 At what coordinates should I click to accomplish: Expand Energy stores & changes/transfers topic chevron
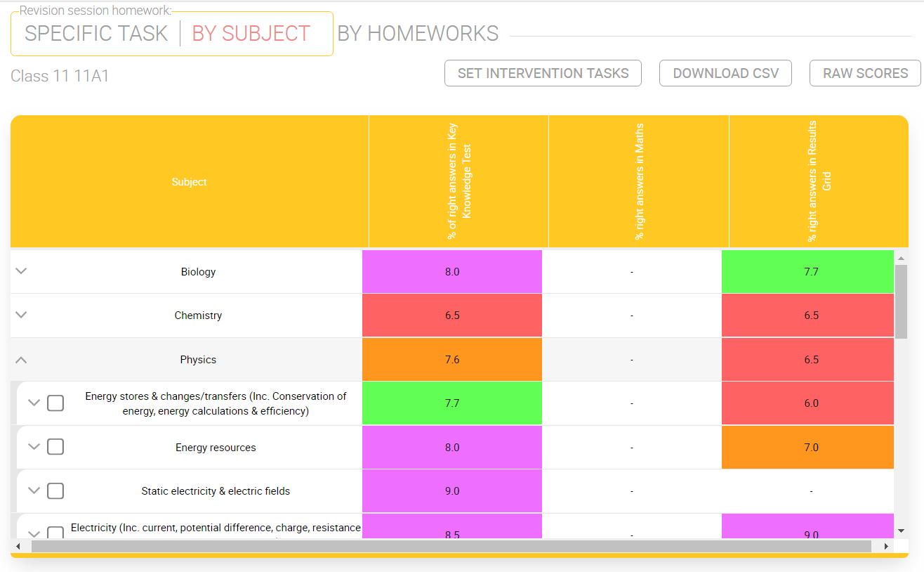[34, 403]
